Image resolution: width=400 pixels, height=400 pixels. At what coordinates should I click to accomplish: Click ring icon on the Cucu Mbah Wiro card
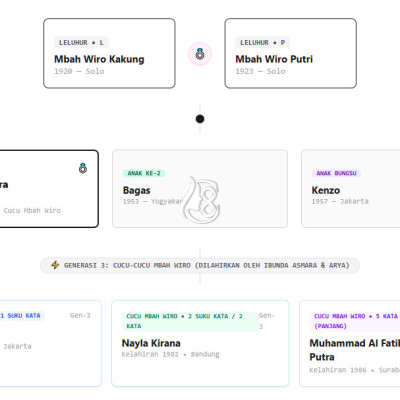click(83, 168)
